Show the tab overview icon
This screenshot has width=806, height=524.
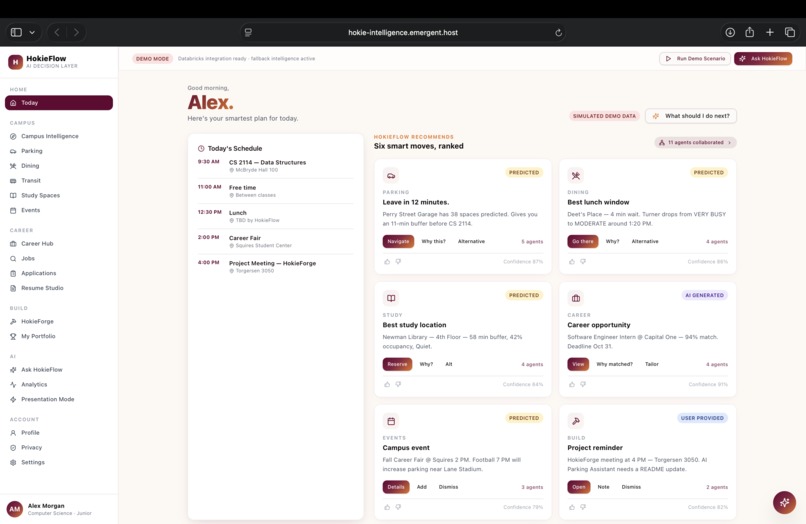790,32
